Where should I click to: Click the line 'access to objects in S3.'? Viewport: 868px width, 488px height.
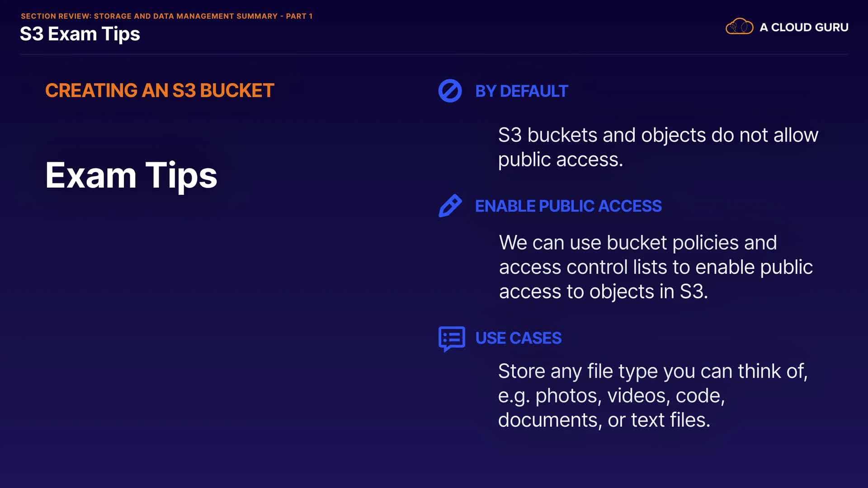pos(603,291)
